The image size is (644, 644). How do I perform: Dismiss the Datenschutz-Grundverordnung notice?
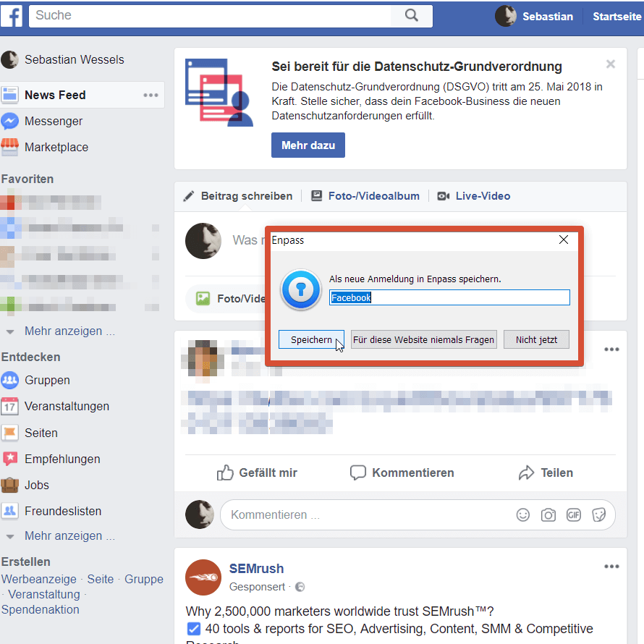(x=610, y=64)
